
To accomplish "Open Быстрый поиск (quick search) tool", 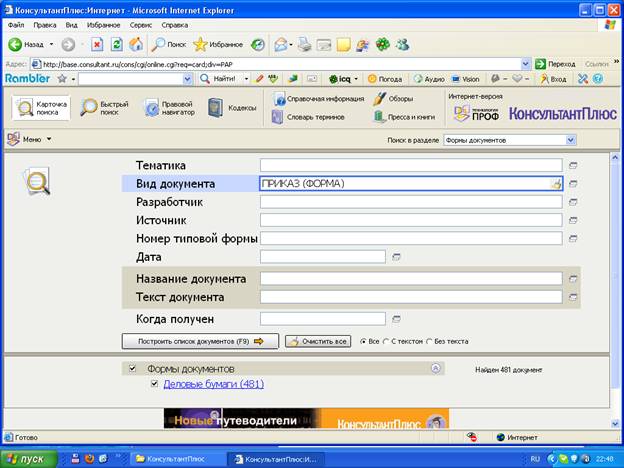I will click(105, 108).
